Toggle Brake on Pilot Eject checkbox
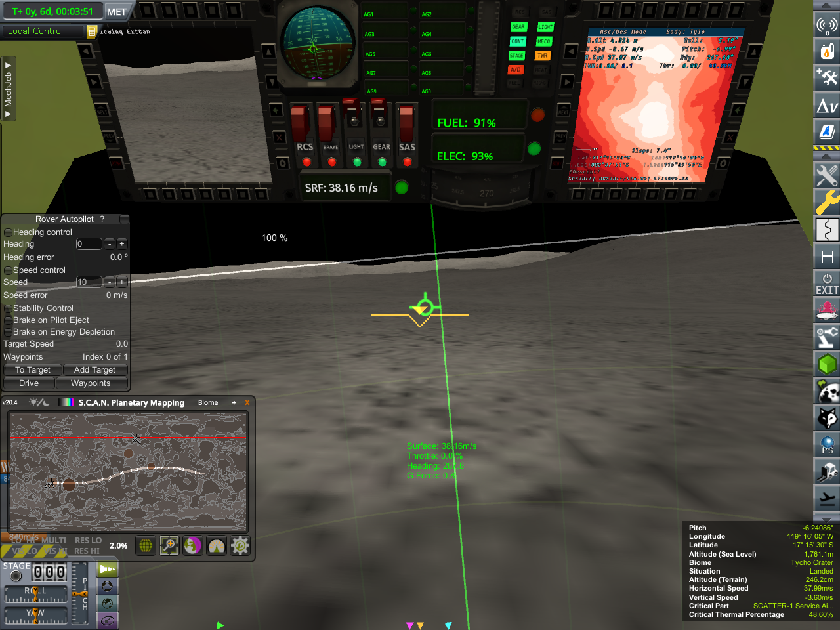 [8, 320]
